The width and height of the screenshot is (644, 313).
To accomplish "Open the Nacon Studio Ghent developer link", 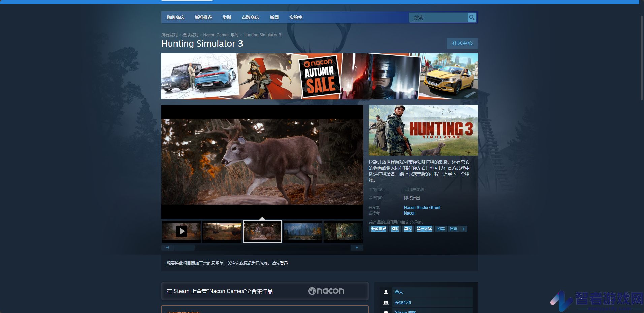I will (422, 208).
